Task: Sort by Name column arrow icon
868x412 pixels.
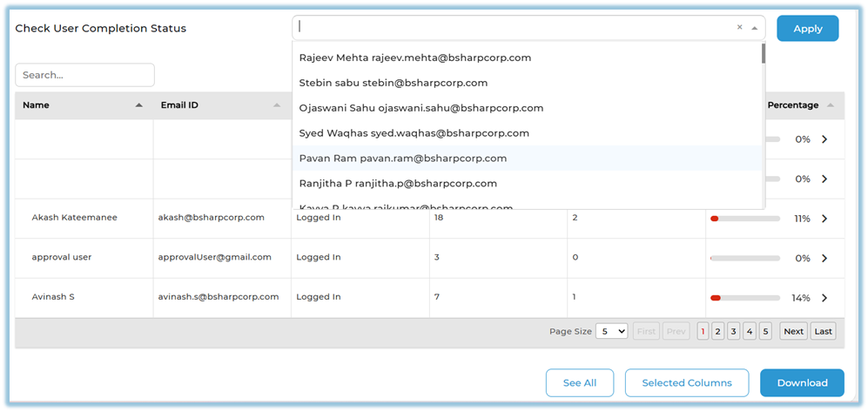Action: click(138, 105)
